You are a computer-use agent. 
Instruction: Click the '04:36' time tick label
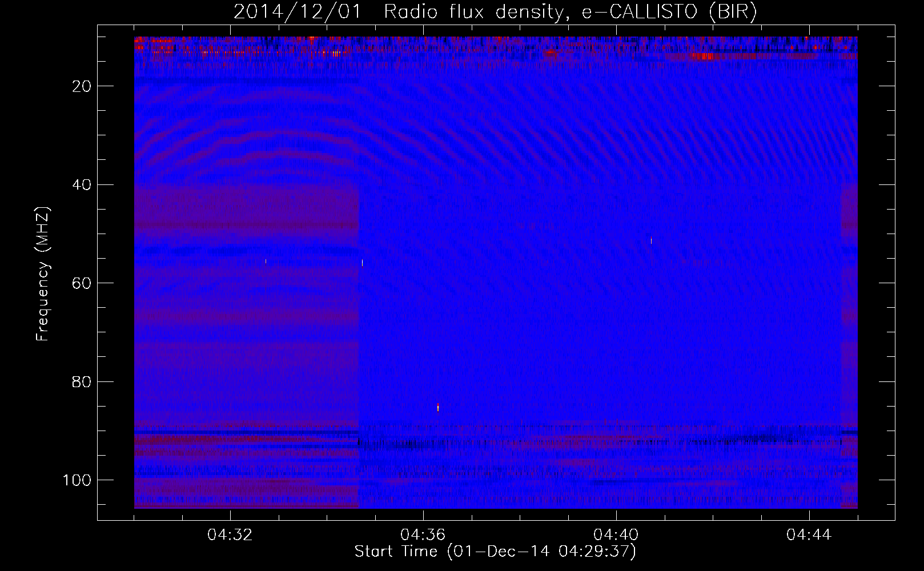(x=423, y=535)
